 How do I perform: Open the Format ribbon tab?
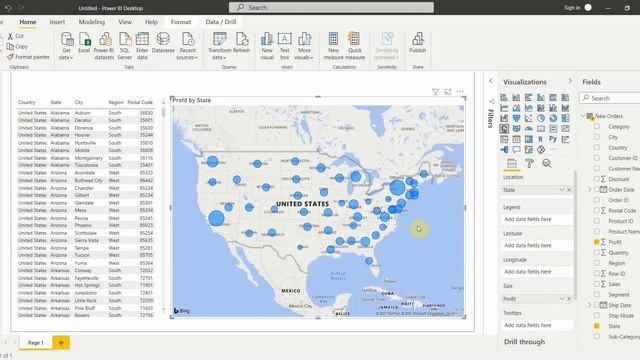click(x=181, y=22)
